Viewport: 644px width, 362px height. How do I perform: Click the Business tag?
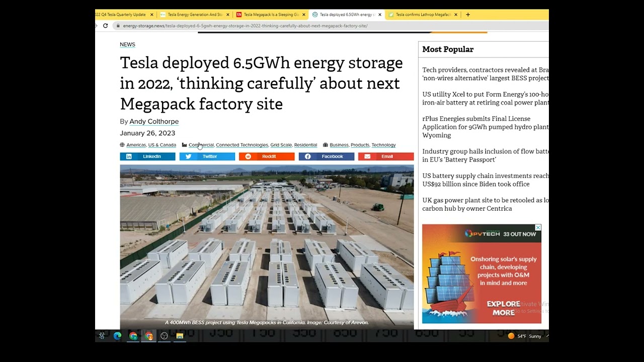[x=339, y=145]
